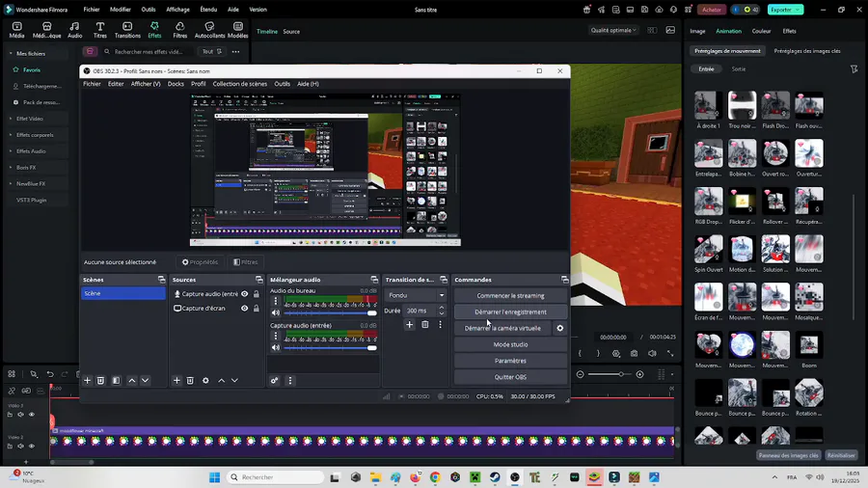Open Collection de scènes menu in OBS

[x=240, y=84]
